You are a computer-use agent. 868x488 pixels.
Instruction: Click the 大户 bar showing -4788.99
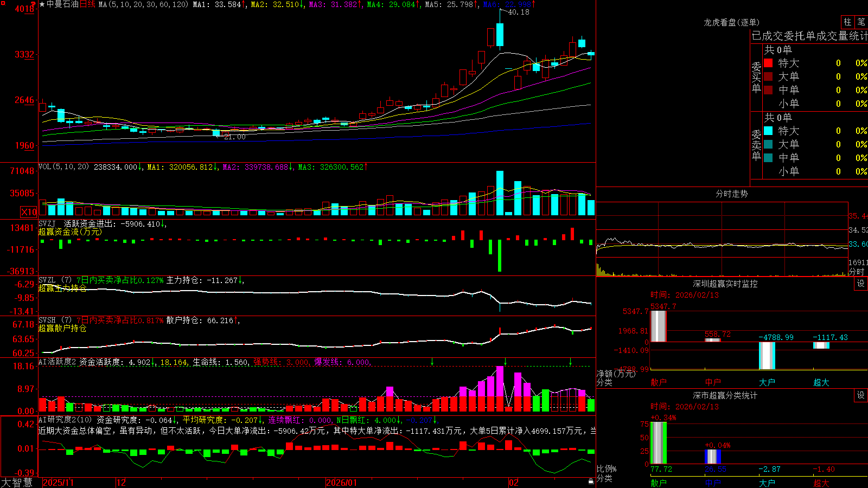767,356
